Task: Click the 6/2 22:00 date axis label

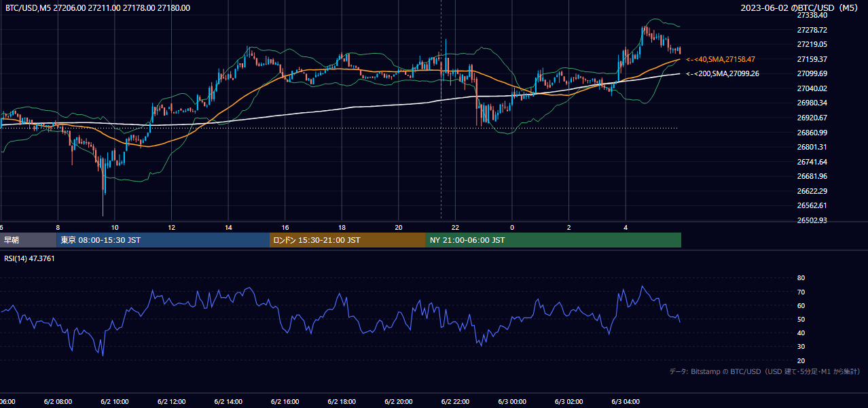Action: pyautogui.click(x=456, y=402)
